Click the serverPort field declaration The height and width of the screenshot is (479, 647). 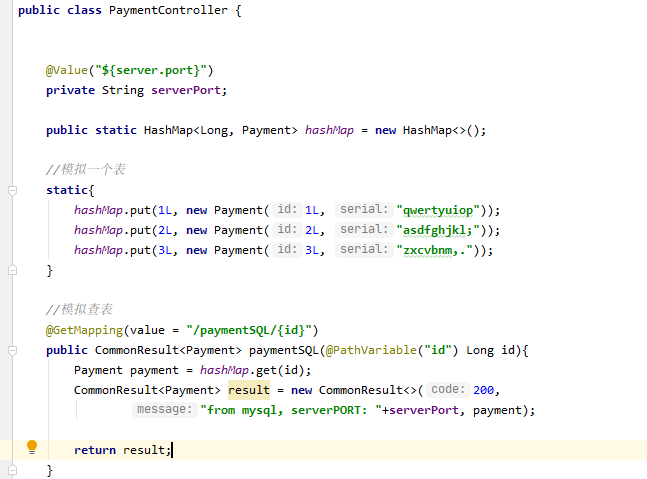tap(186, 90)
